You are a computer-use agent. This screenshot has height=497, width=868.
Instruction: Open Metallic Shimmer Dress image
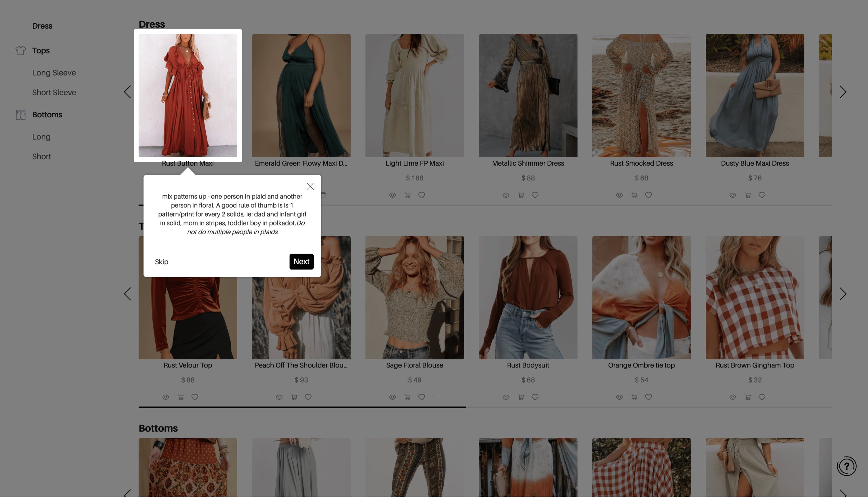pos(528,96)
